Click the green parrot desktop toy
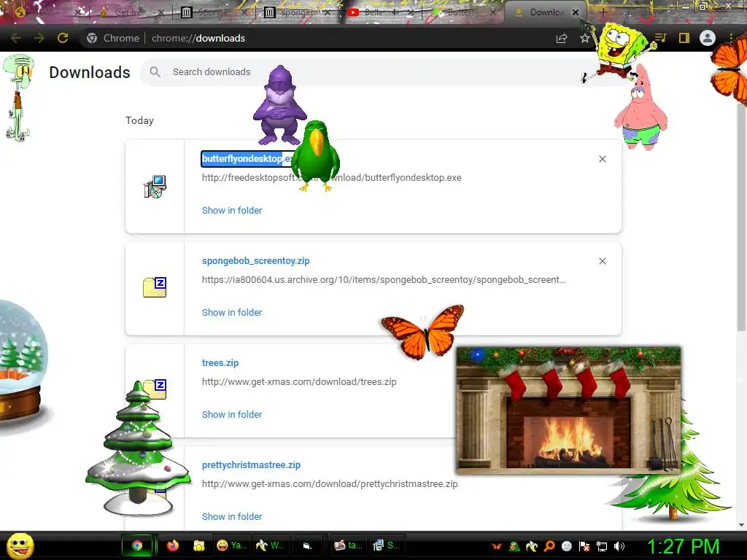 tap(315, 156)
